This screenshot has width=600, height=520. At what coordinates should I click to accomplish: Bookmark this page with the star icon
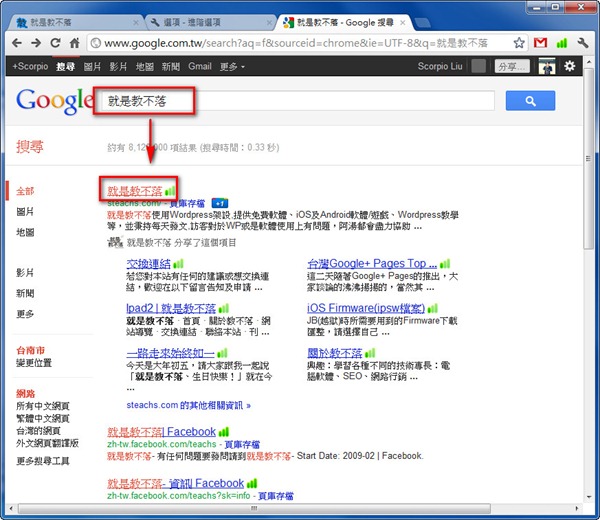point(519,43)
